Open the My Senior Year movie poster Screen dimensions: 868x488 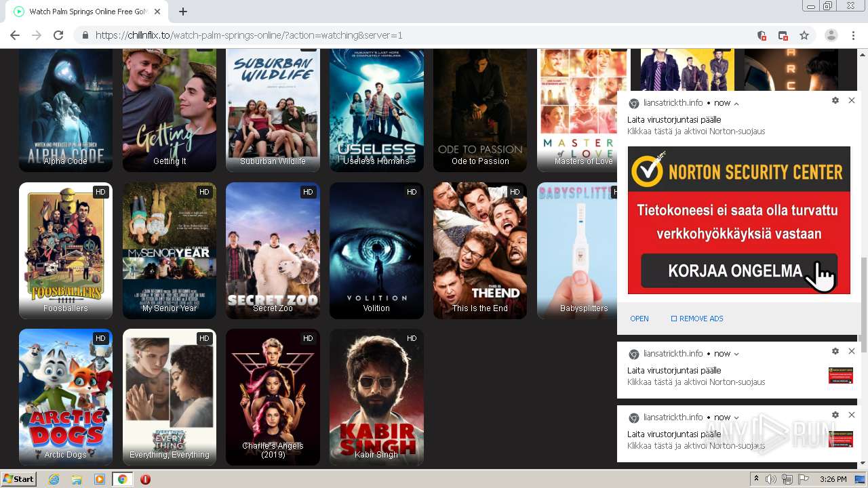pyautogui.click(x=170, y=251)
